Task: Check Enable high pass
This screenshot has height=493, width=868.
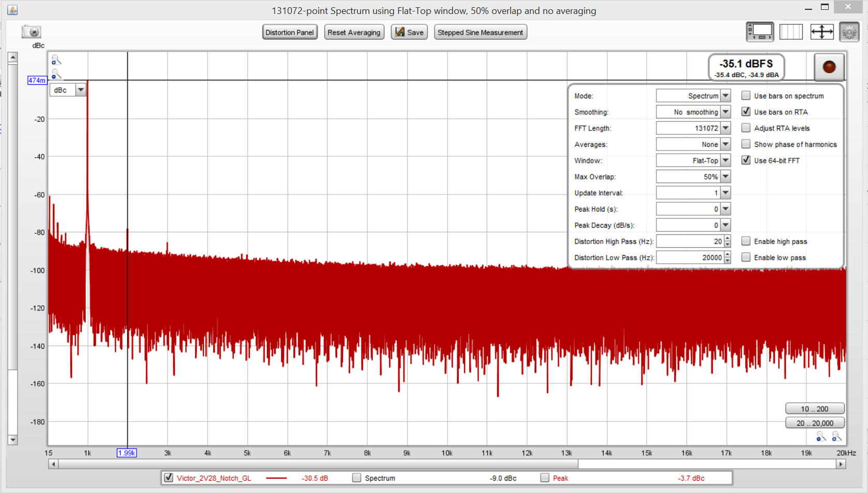Action: 746,241
